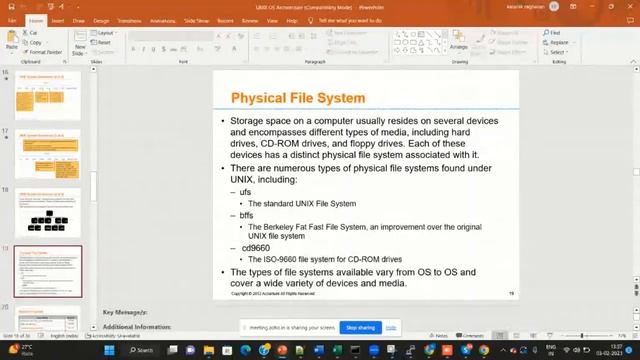Click the Save icon in the title bar

pyautogui.click(x=11, y=7)
